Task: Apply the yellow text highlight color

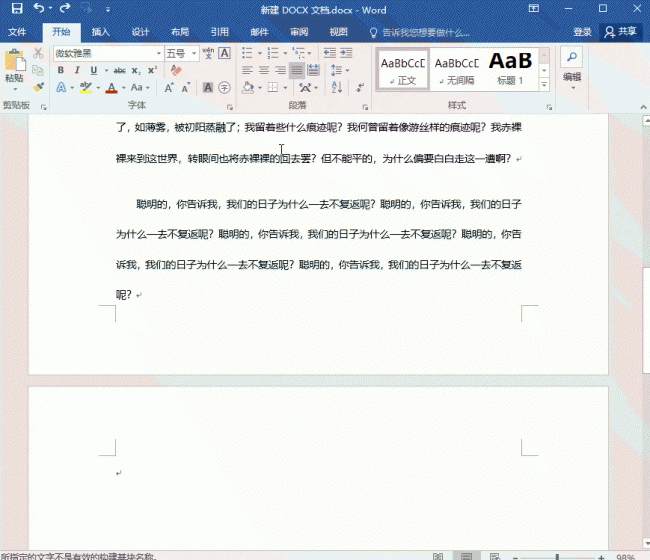Action: [x=86, y=87]
